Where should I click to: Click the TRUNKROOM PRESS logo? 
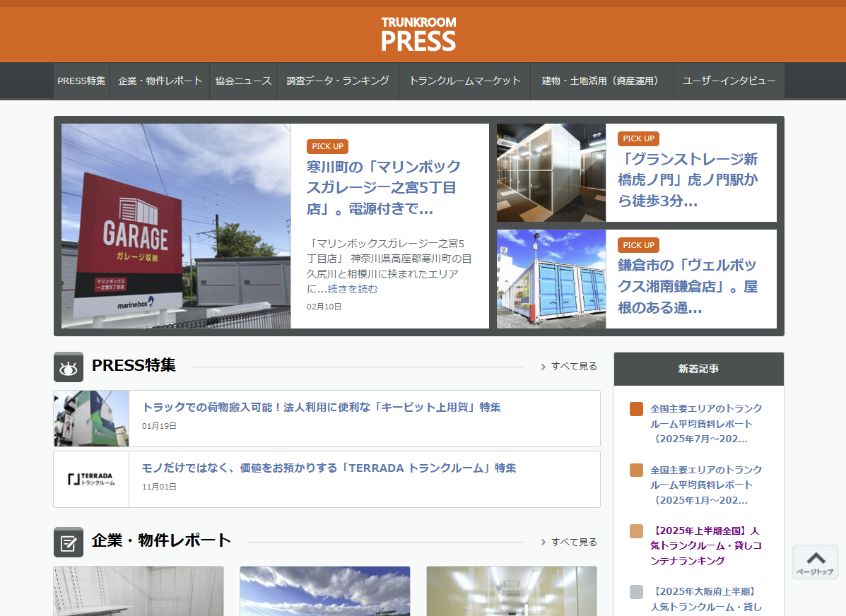pyautogui.click(x=418, y=35)
